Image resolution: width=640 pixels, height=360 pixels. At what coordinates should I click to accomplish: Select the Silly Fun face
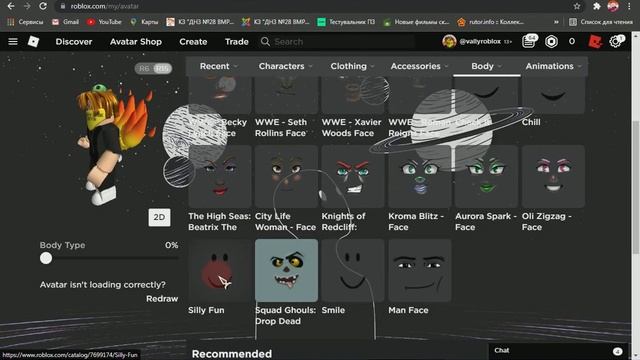220,271
